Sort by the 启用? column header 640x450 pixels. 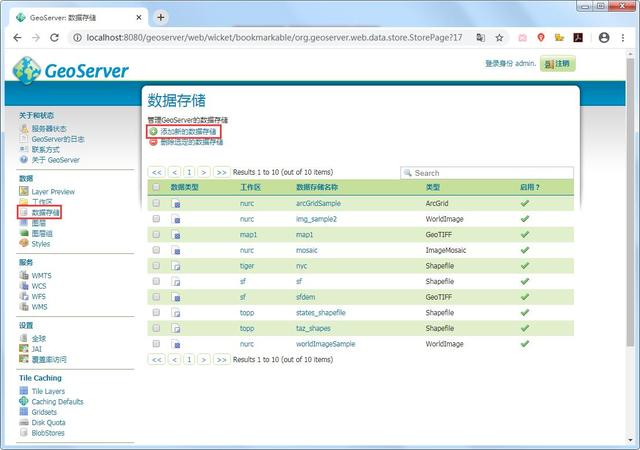tap(529, 187)
